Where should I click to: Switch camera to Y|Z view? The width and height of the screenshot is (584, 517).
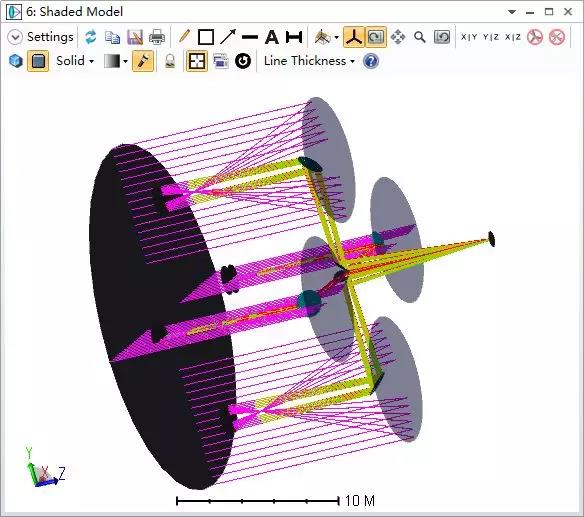(491, 37)
